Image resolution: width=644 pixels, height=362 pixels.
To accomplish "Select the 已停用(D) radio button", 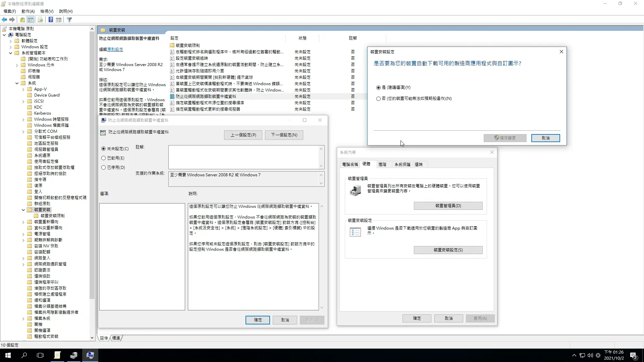I will (x=104, y=168).
